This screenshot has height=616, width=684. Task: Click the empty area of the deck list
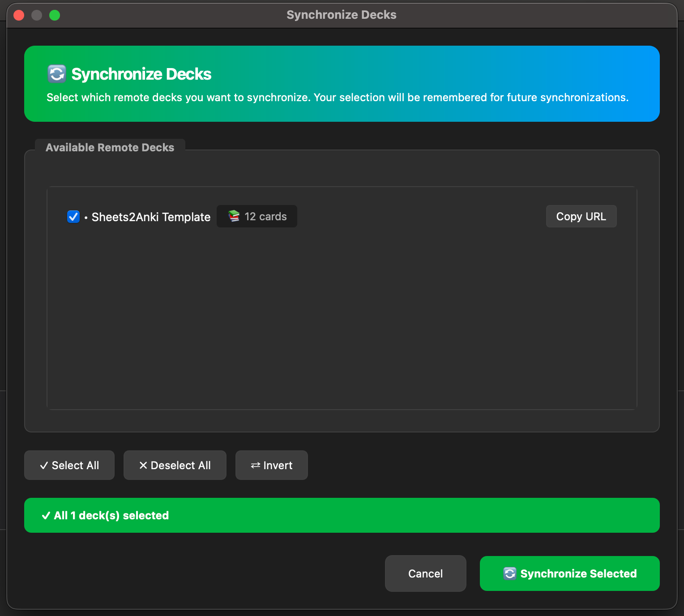coord(342,322)
